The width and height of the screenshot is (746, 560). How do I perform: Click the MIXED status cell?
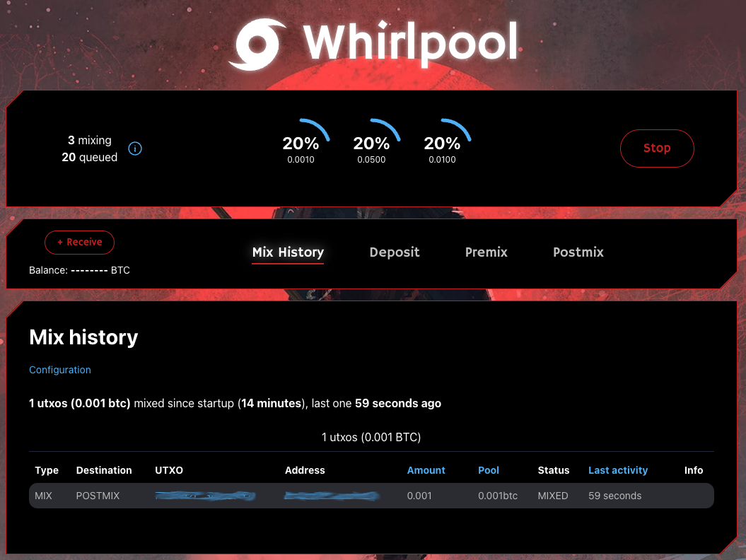click(553, 496)
